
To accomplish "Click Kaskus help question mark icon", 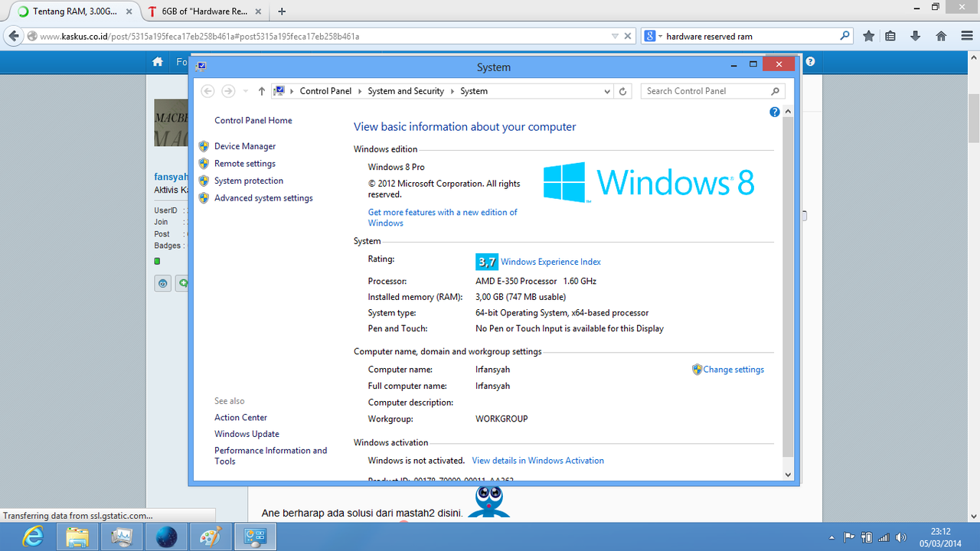I will click(x=810, y=62).
